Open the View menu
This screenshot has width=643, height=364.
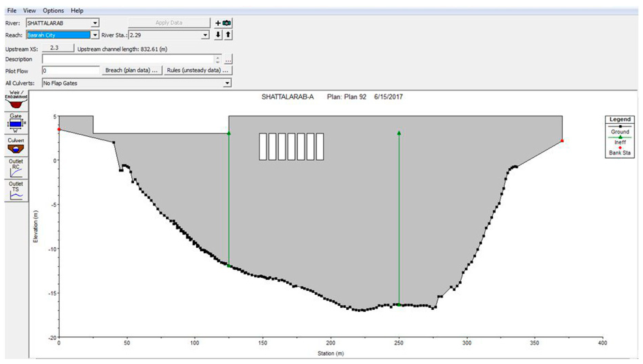29,10
